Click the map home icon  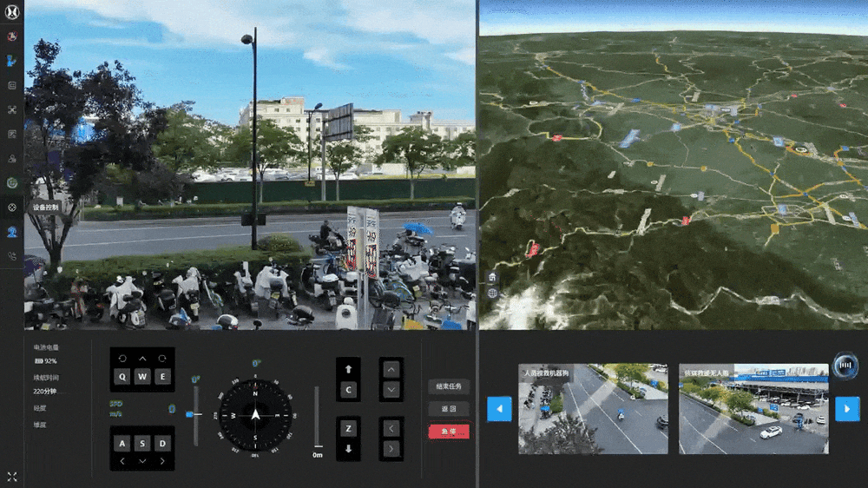point(492,277)
